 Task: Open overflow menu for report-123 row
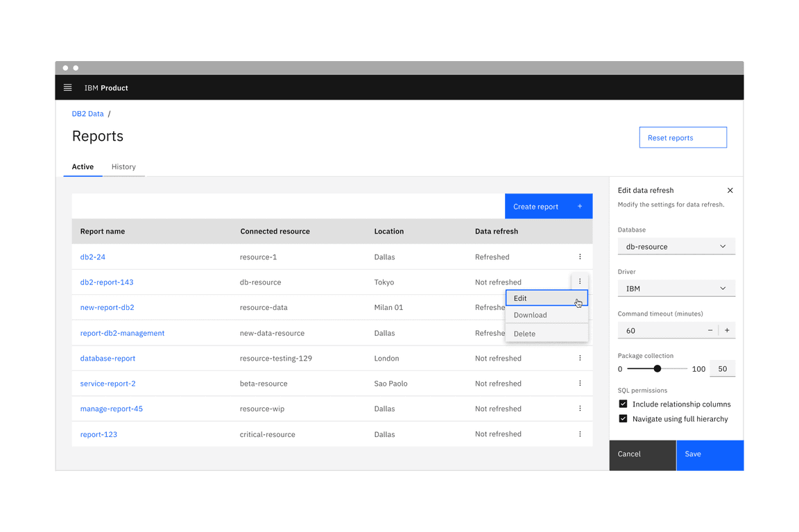pyautogui.click(x=580, y=434)
